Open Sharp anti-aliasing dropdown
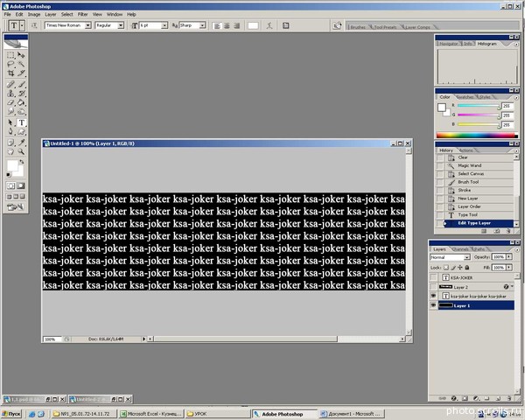This screenshot has width=525, height=420. pyautogui.click(x=203, y=25)
